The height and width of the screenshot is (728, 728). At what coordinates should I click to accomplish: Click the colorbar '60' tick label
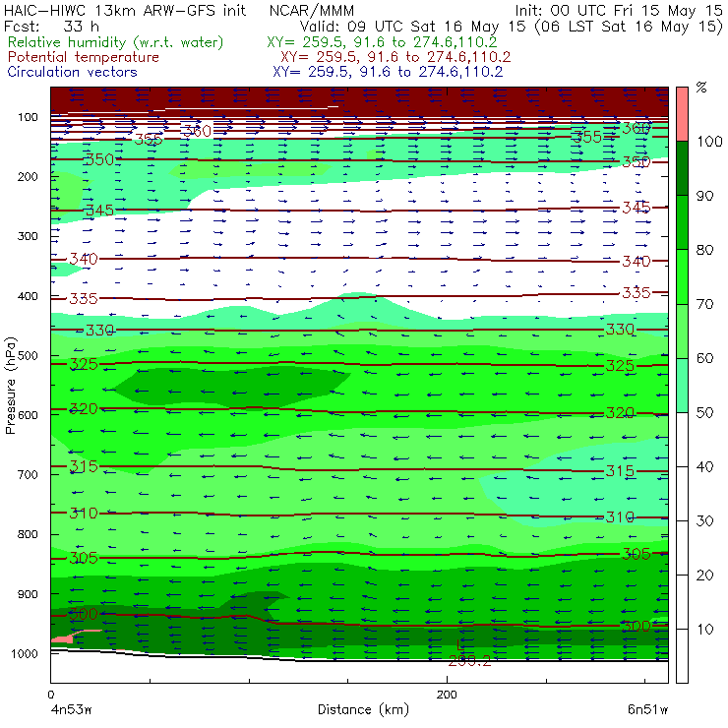coord(704,358)
